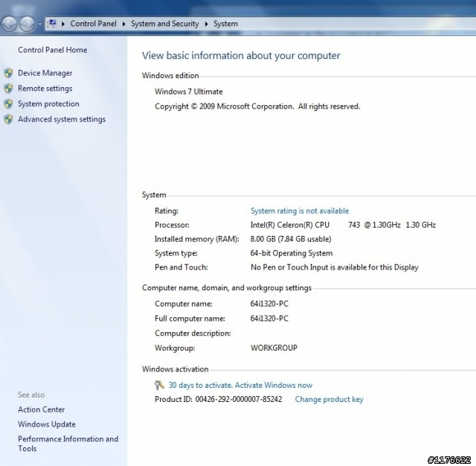This screenshot has height=466, width=476.
Task: Click No Pen or Touch Input text
Action: [x=335, y=267]
